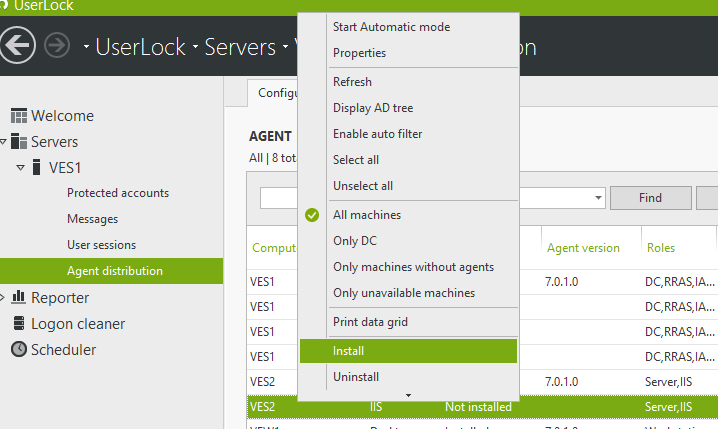The image size is (718, 429).
Task: Choose Enable auto filter
Action: (377, 134)
